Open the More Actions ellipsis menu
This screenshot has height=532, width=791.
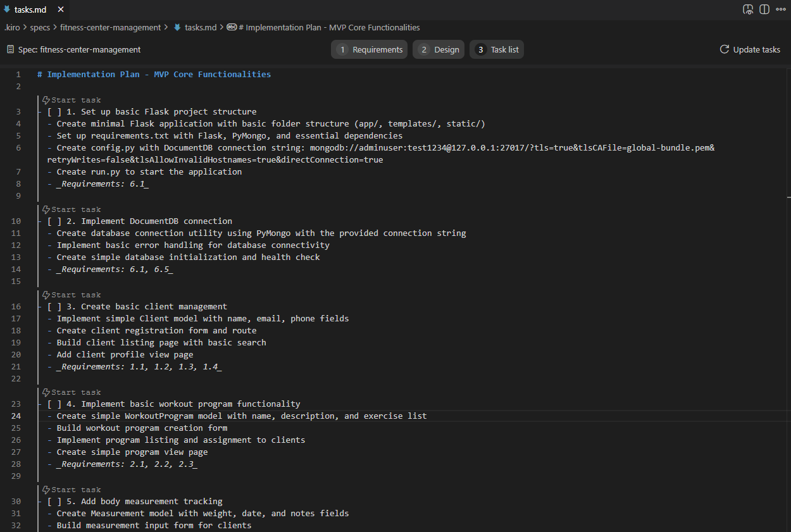781,9
